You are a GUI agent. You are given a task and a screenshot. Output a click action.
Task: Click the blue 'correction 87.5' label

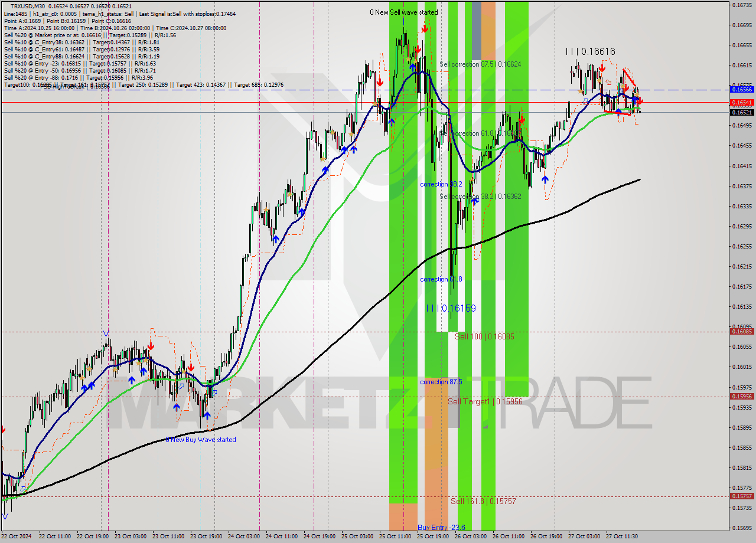coord(441,382)
